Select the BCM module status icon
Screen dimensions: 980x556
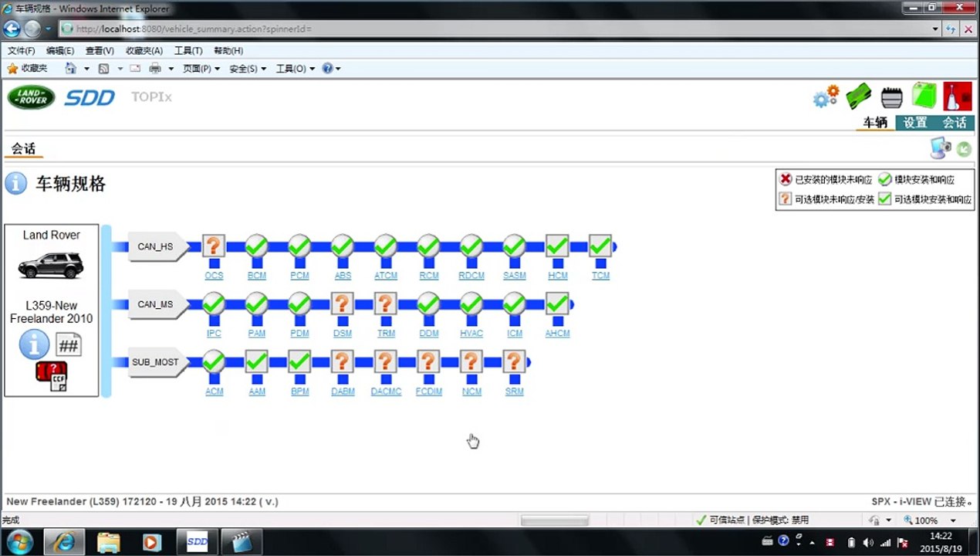pyautogui.click(x=257, y=247)
